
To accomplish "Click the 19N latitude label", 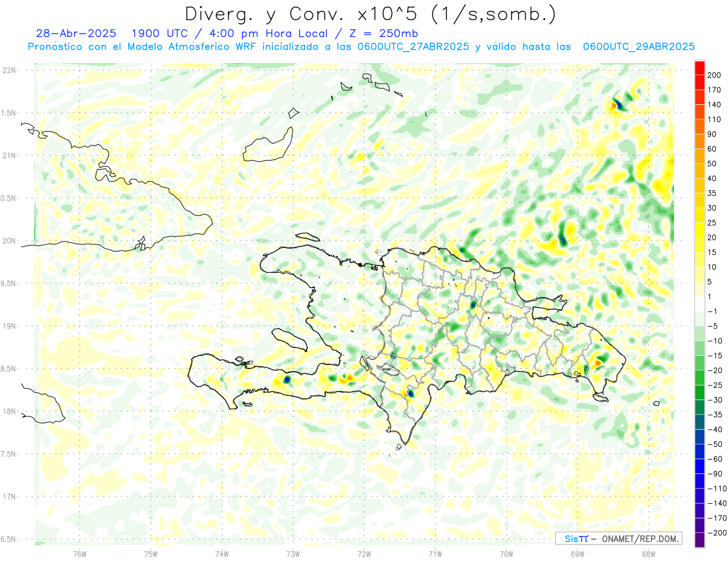I will pos(8,326).
